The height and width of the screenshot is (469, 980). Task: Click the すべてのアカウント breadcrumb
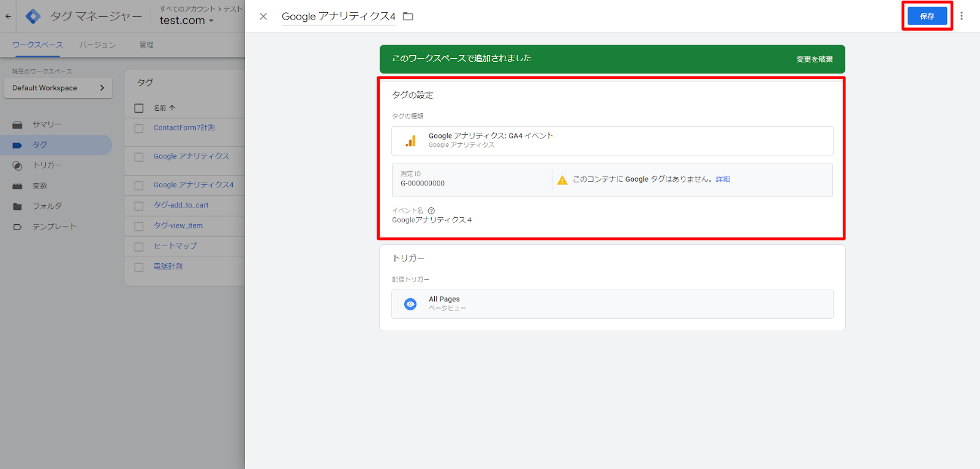(x=187, y=9)
